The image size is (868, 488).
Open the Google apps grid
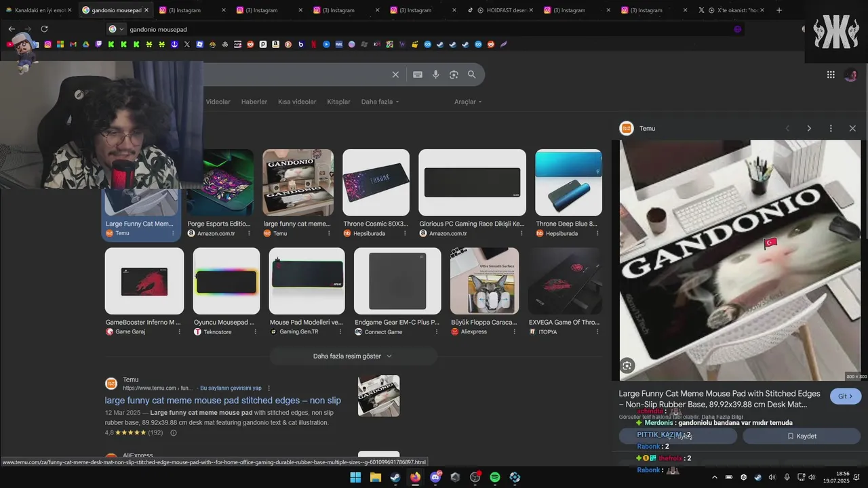tap(831, 75)
